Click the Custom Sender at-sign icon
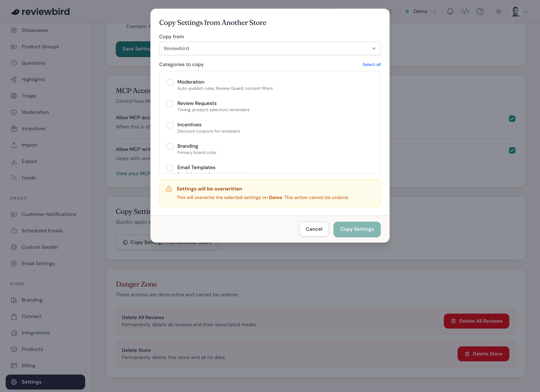This screenshot has width=540, height=392. click(x=14, y=247)
